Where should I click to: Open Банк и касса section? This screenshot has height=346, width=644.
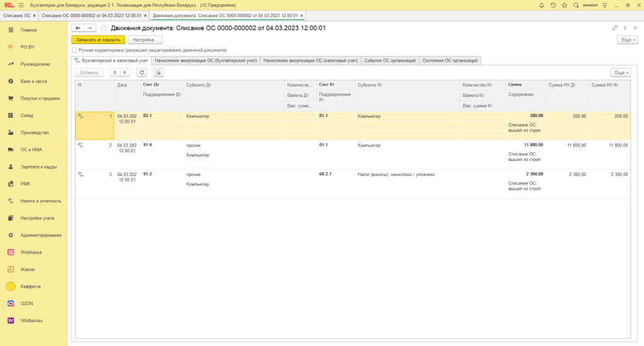[34, 81]
